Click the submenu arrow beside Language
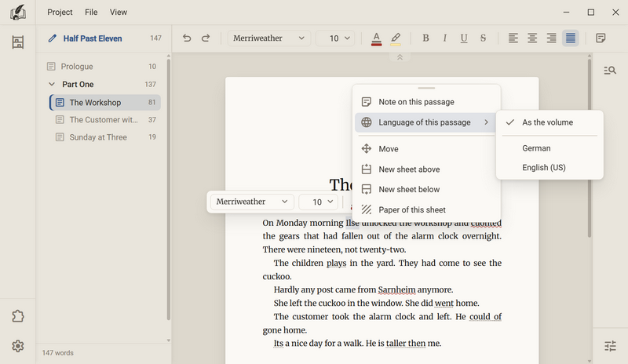 click(x=486, y=122)
